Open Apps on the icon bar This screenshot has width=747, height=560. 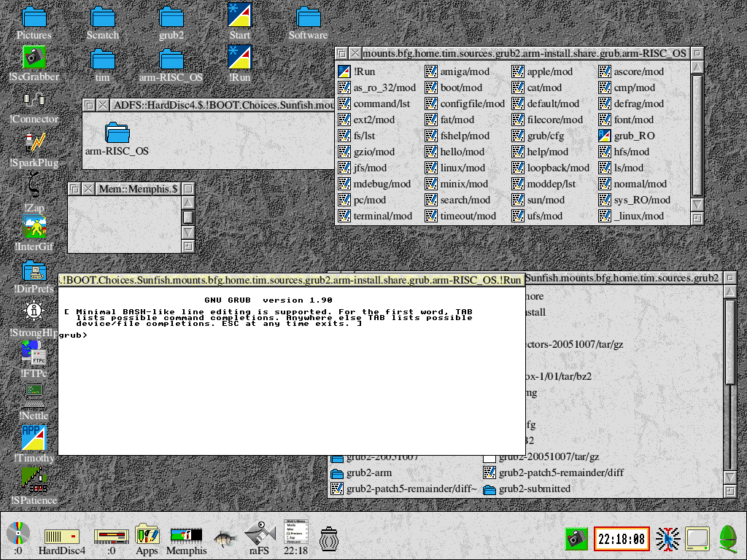tap(147, 540)
